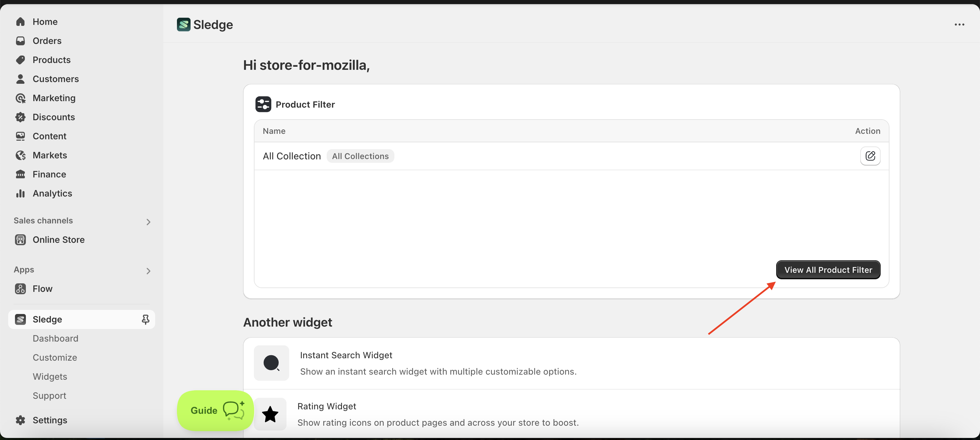Click the edit icon for All Collection
This screenshot has height=440, width=980.
pos(870,156)
